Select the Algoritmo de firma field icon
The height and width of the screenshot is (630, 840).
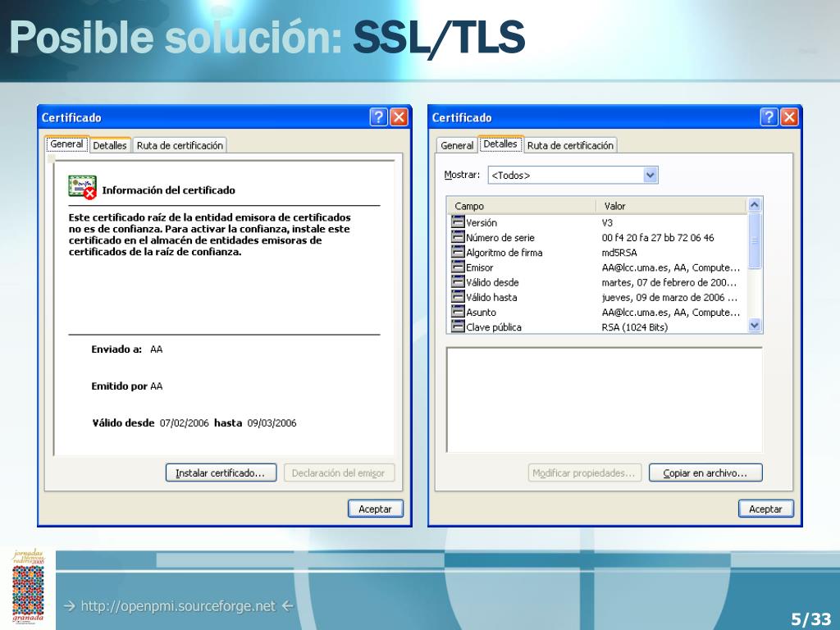[458, 252]
